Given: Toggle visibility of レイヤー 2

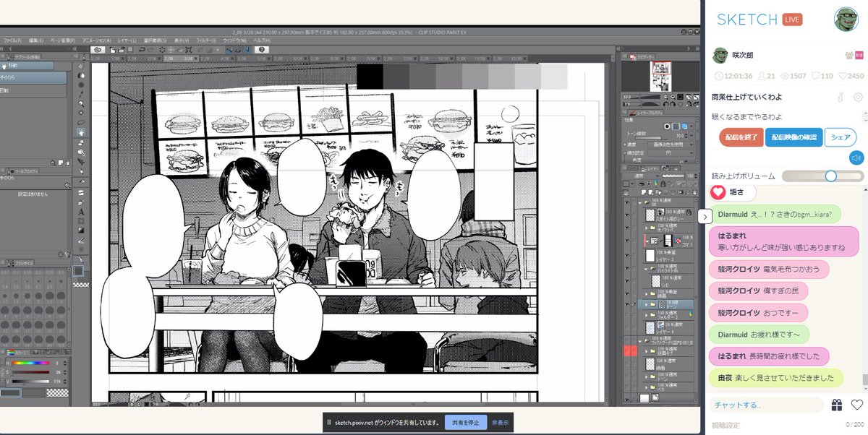Looking at the screenshot, I should [627, 257].
